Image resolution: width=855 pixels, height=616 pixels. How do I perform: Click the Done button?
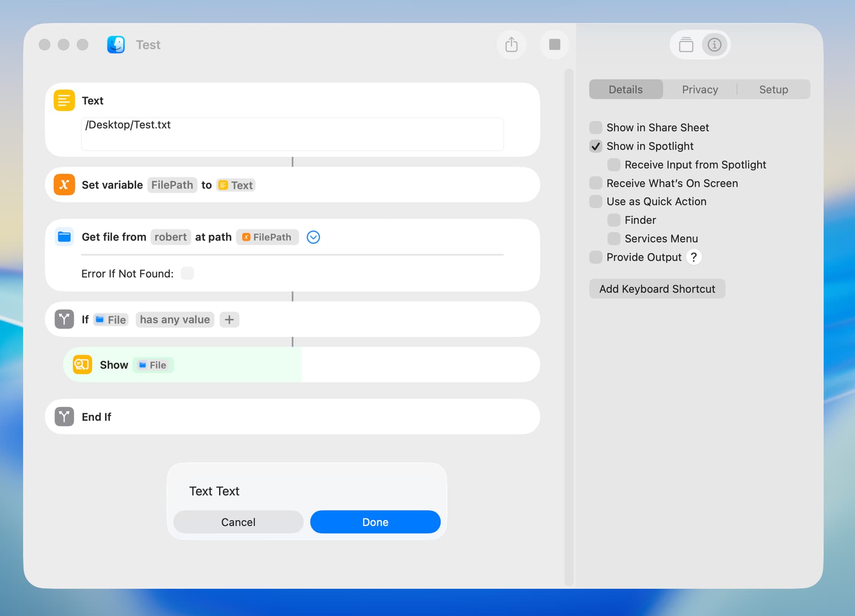point(375,522)
